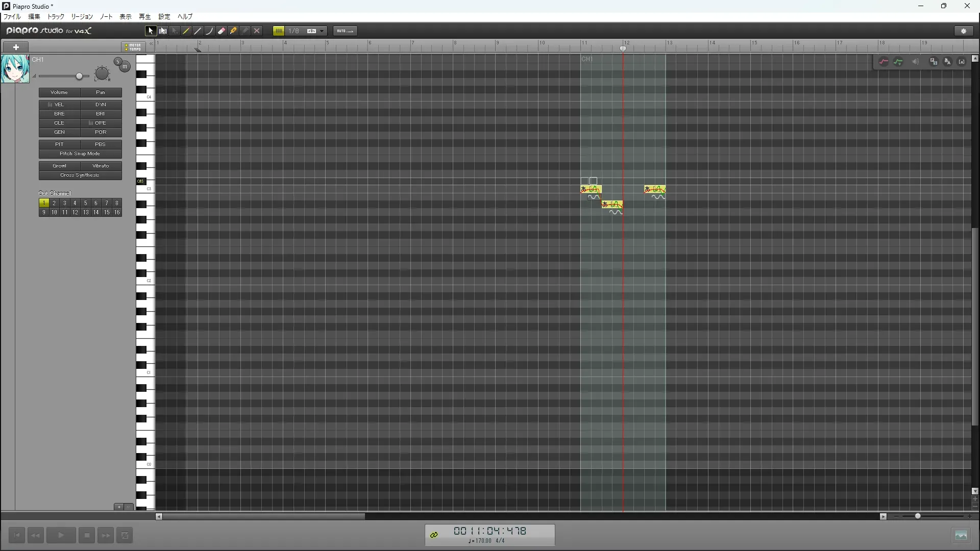This screenshot has width=980, height=551.
Task: Open the トラック menu
Action: [x=56, y=17]
